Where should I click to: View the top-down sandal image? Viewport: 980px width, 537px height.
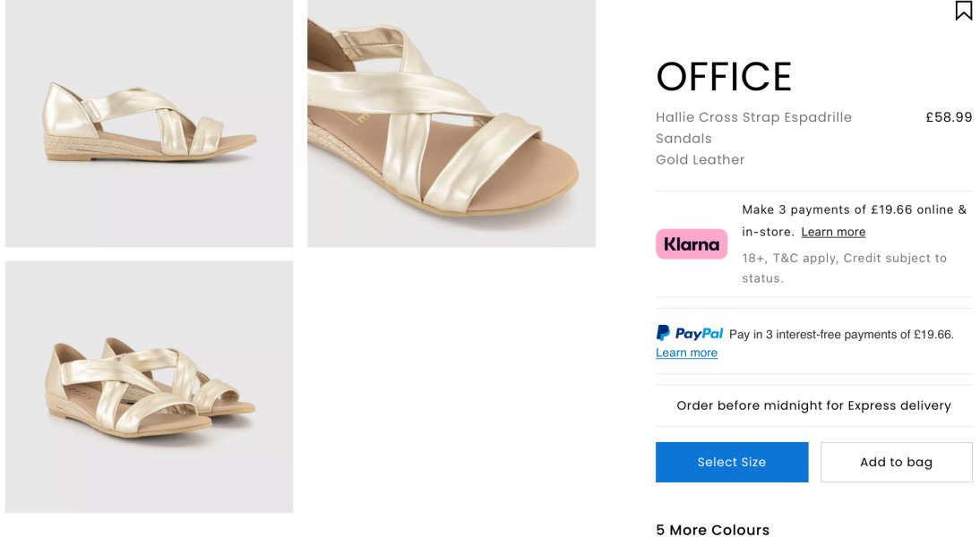(x=451, y=124)
